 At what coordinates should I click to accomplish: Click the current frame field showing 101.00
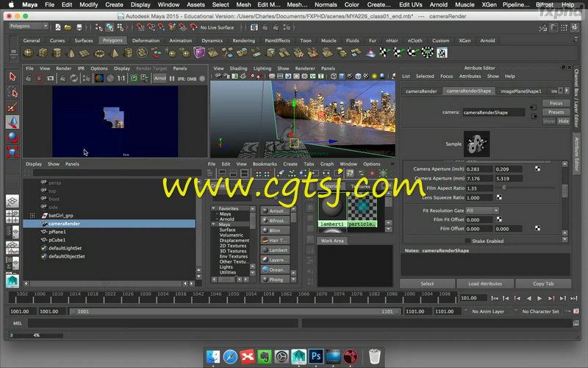click(x=473, y=298)
